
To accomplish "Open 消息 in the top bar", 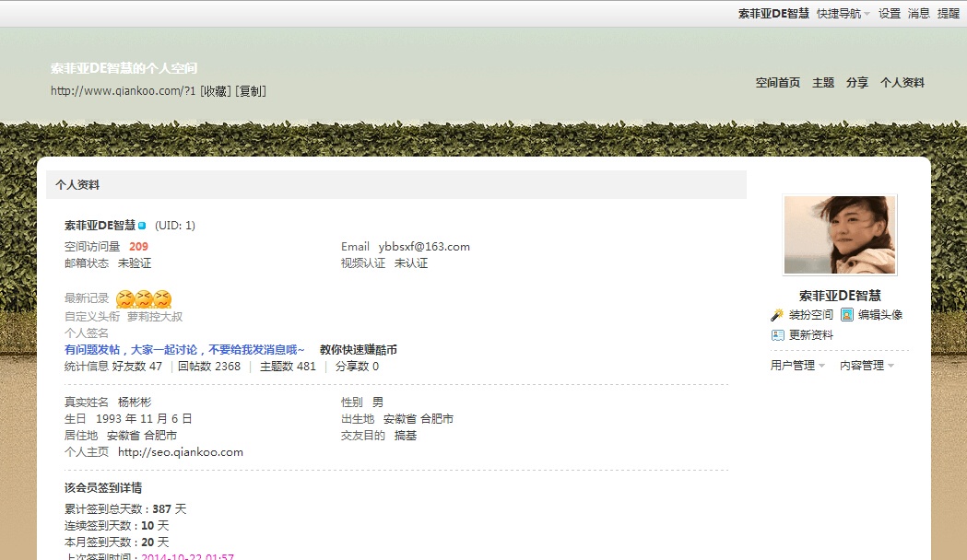I will pyautogui.click(x=919, y=14).
